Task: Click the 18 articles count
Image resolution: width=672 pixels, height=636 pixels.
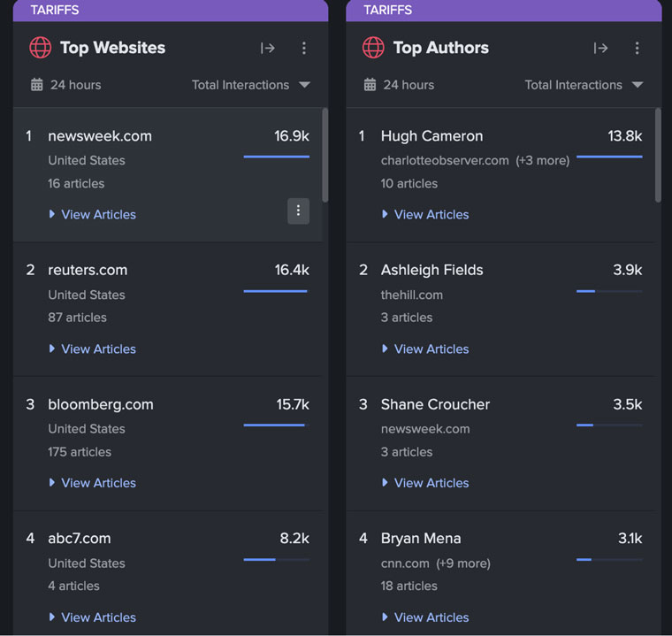Action: click(409, 586)
